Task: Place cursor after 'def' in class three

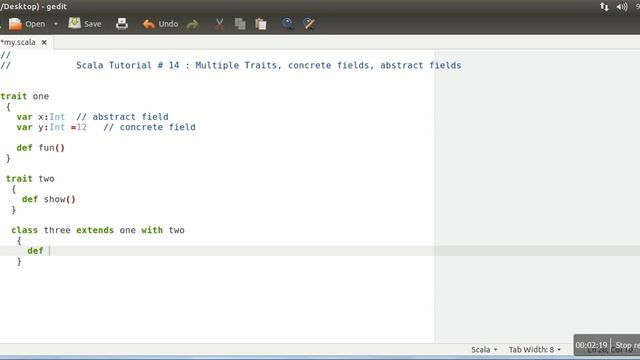Action: 49,251
